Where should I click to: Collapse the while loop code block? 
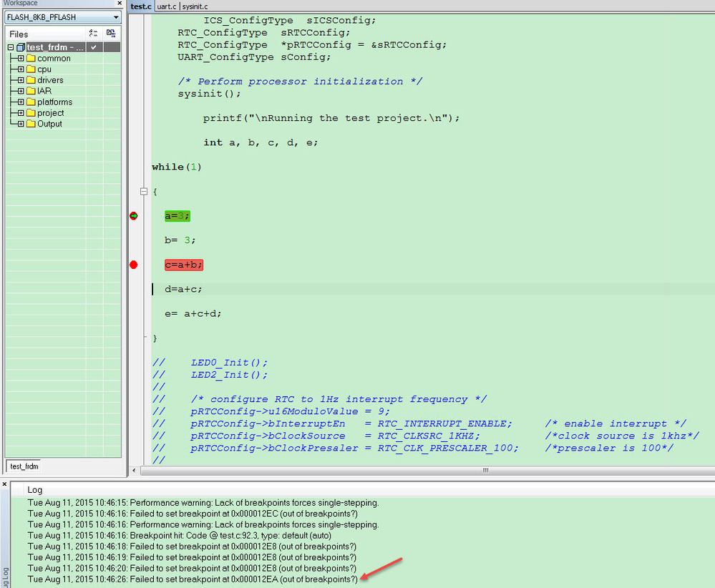pos(144,192)
